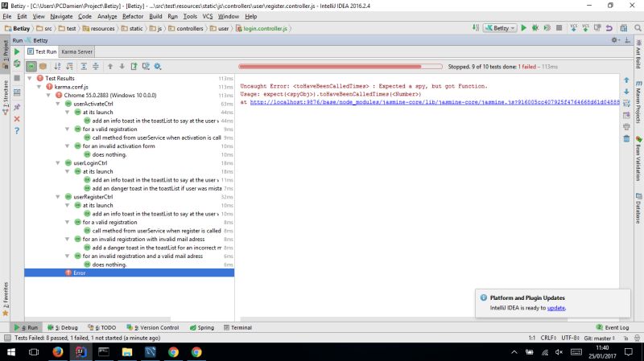The height and width of the screenshot is (361, 644).
Task: Click the second VCS commit changes icon
Action: click(586, 28)
